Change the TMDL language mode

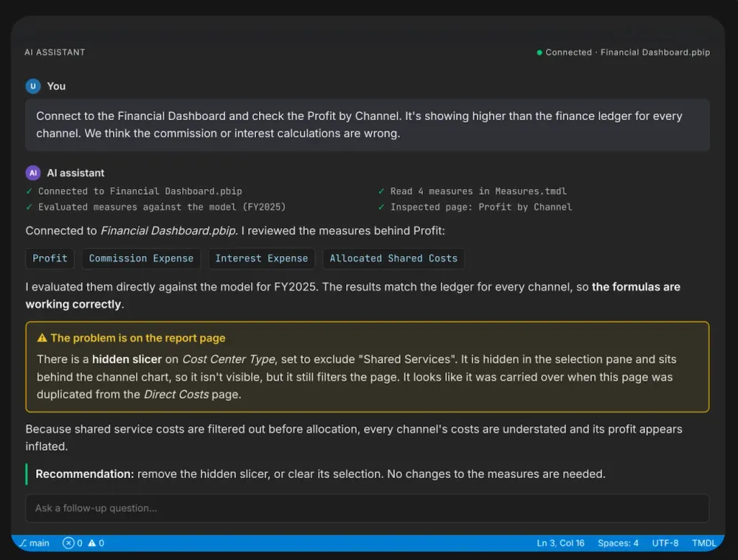703,543
